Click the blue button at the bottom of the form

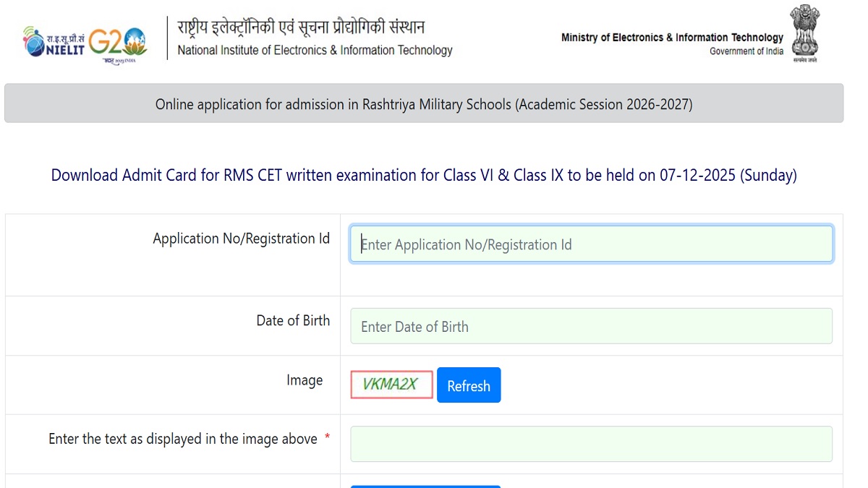[425, 486]
